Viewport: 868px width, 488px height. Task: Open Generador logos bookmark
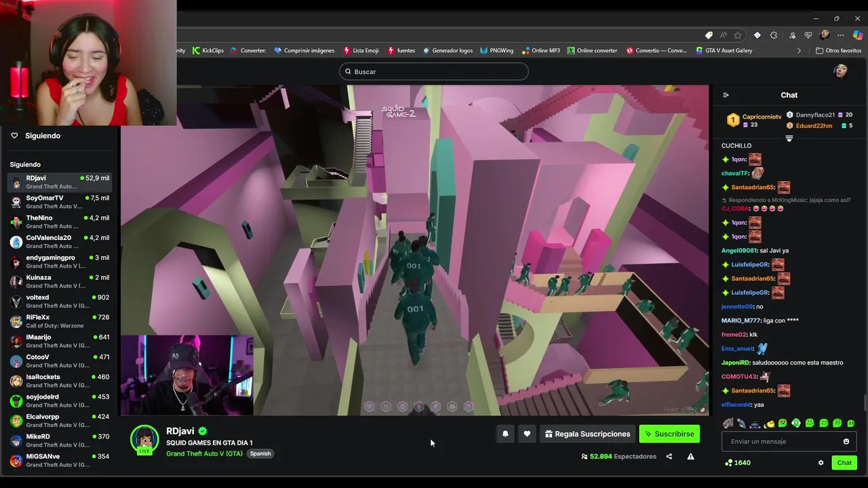(x=448, y=50)
